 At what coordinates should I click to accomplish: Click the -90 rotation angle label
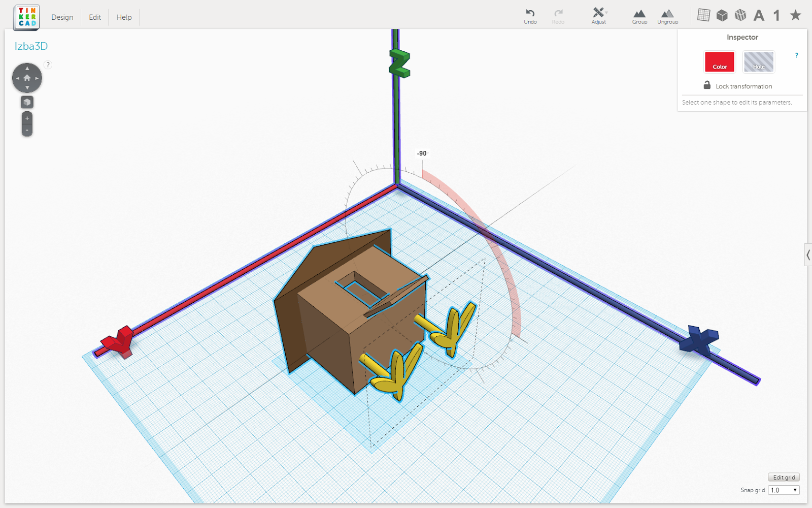(422, 153)
